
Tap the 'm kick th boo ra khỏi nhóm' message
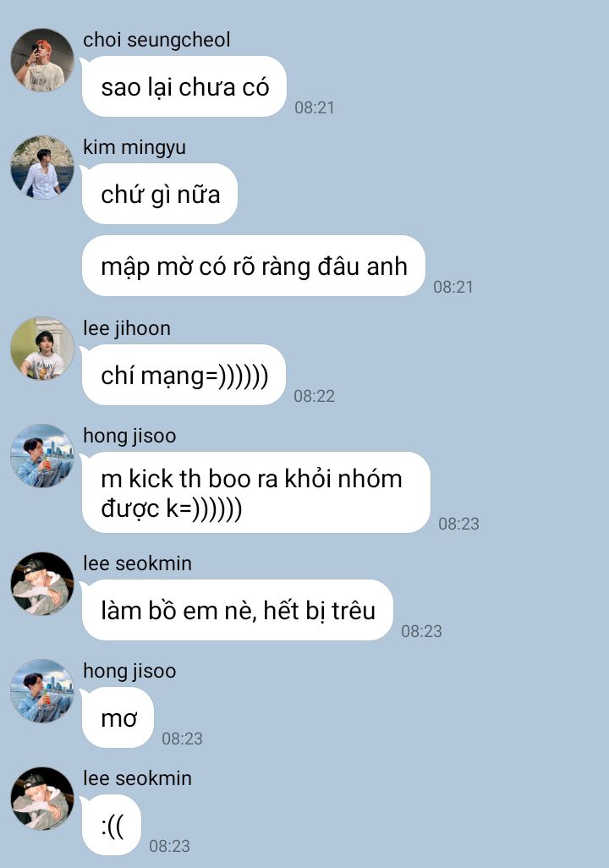(256, 492)
